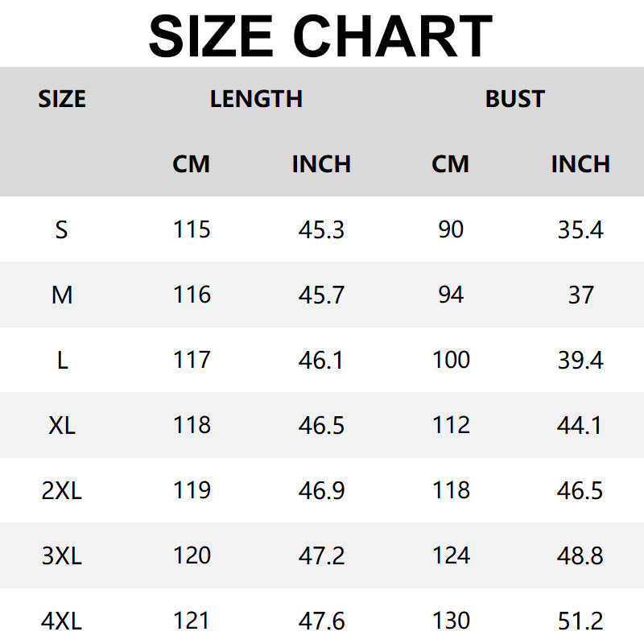Click the 45.3 inch length value
The height and width of the screenshot is (644, 644).
[x=321, y=230]
